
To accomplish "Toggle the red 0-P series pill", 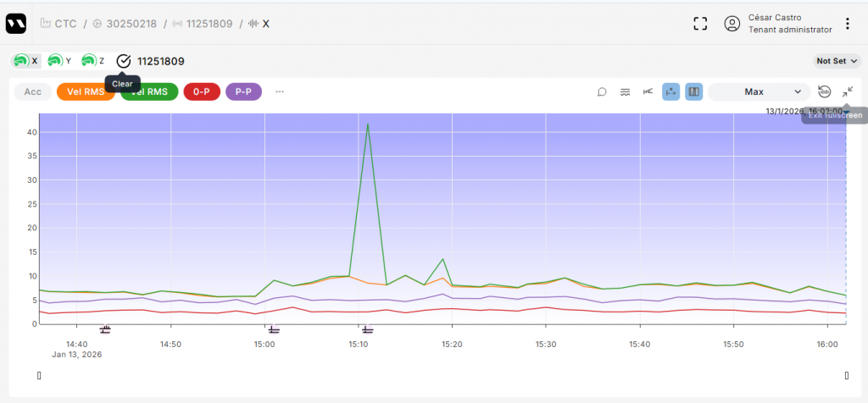I will [x=202, y=91].
